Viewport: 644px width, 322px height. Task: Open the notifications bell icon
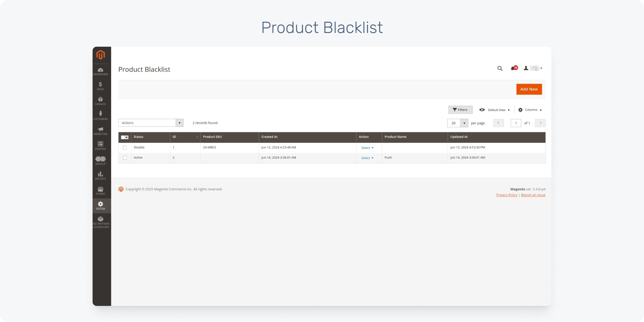(514, 68)
